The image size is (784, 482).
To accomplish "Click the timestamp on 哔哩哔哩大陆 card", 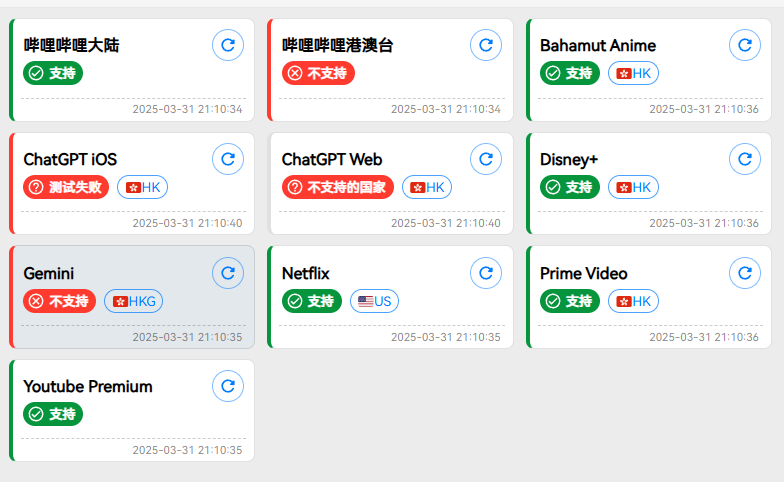I will pos(188,109).
